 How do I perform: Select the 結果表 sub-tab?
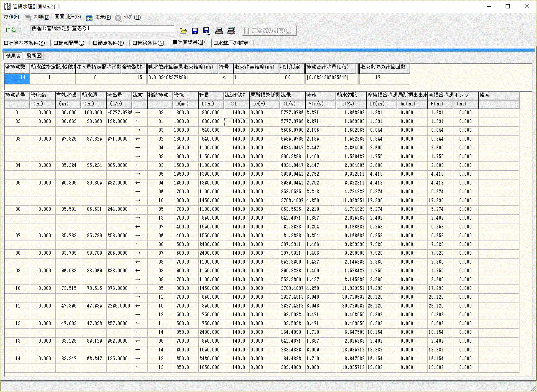click(13, 56)
